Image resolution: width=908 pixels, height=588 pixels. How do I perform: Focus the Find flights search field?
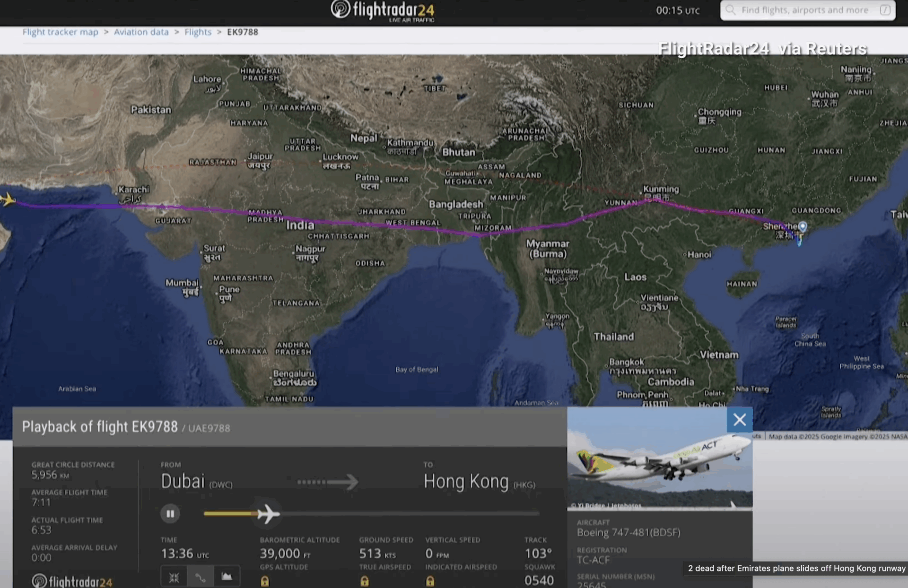point(804,10)
